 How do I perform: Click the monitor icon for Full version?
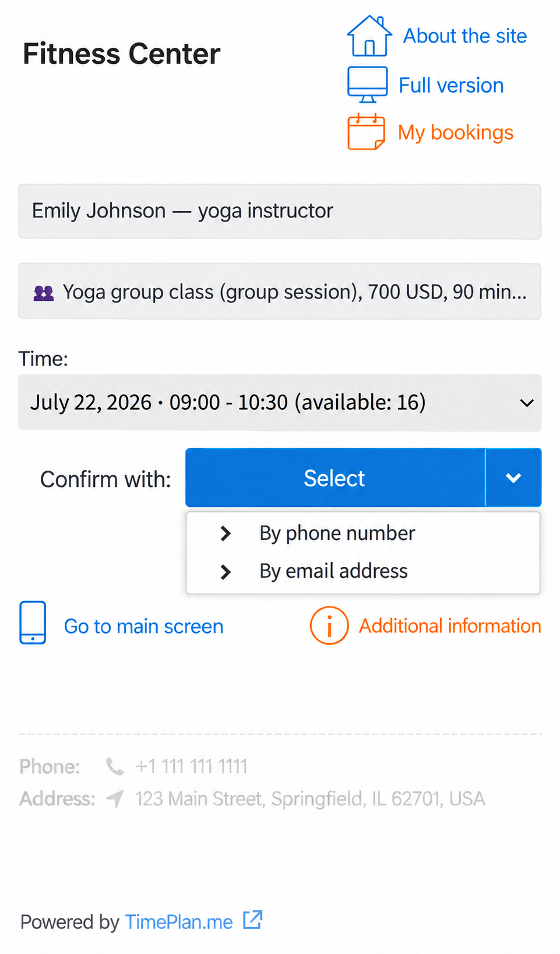[368, 85]
